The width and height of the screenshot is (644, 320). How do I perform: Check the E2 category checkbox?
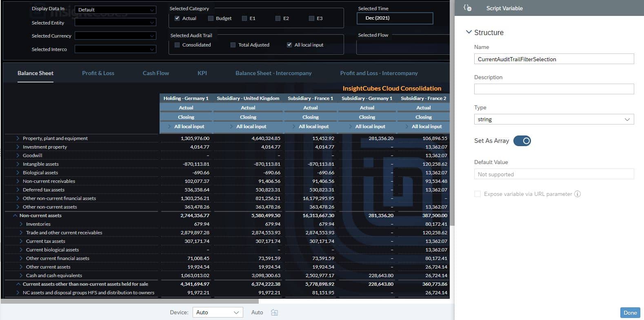278,18
